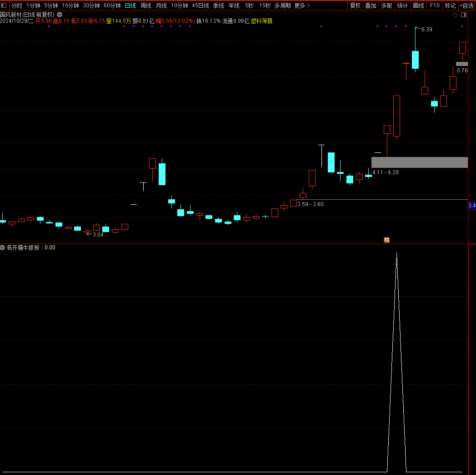Toggle the 复权 price adjustment button
The height and width of the screenshot is (475, 476).
(355, 5)
